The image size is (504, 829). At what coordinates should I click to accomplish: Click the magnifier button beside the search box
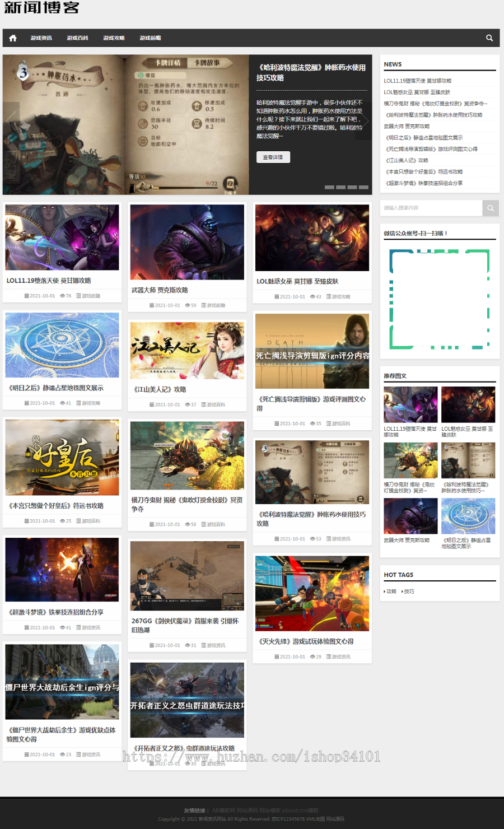(x=491, y=208)
